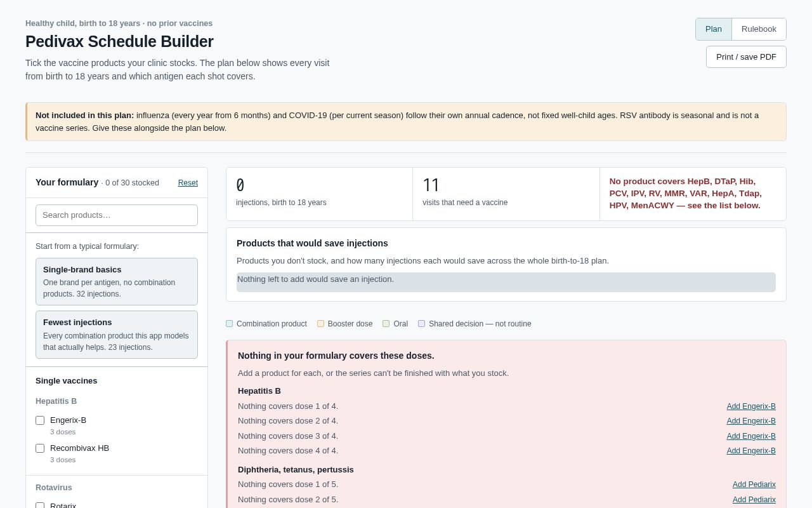Click 'Nothing left to add would save an injection'
Screen dimensions: 812x508
[x=506, y=282]
